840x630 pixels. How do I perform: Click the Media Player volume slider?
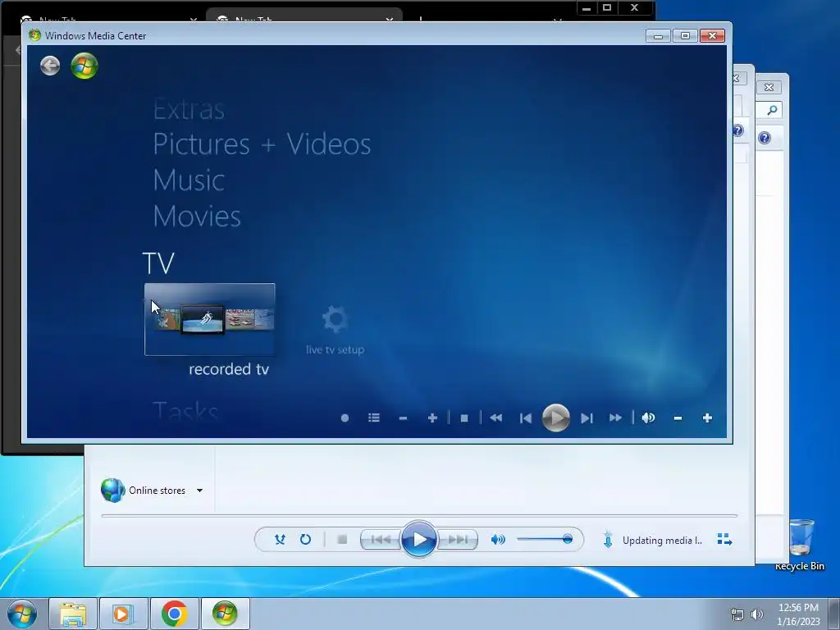(545, 540)
